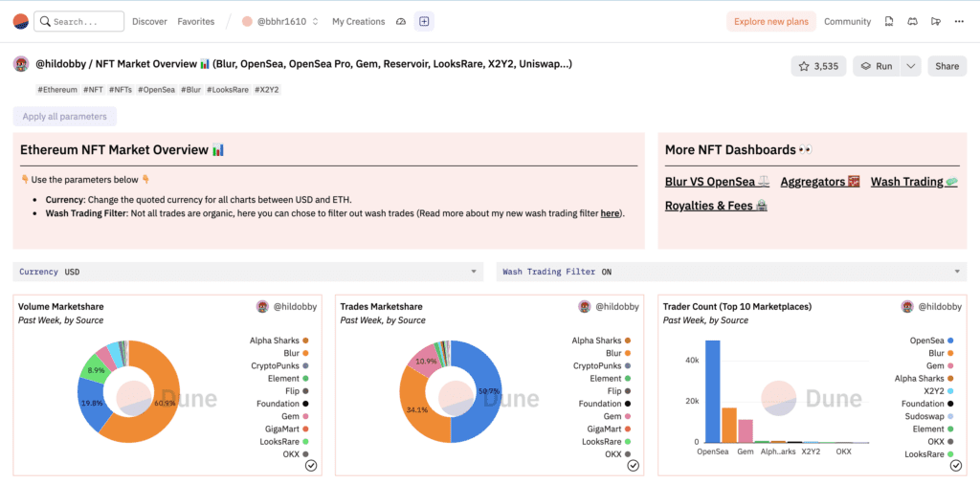Click check status icon on Trades Marketshare
This screenshot has height=484, width=980.
pos(634,466)
